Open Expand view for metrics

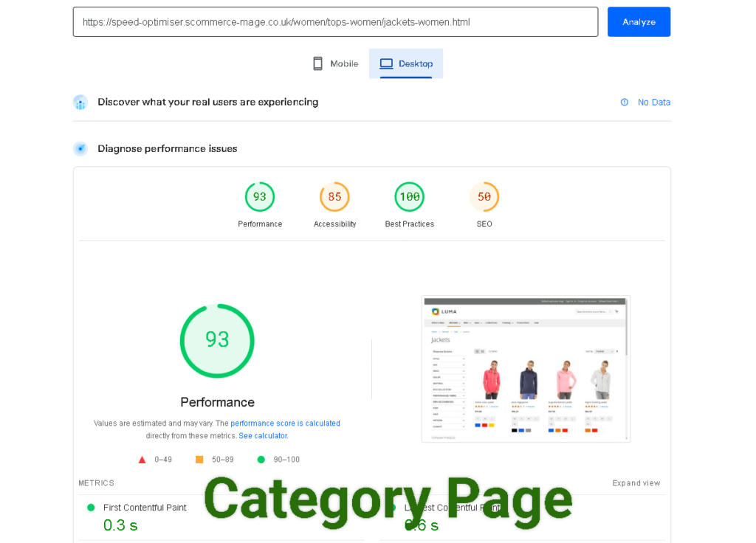pos(636,483)
